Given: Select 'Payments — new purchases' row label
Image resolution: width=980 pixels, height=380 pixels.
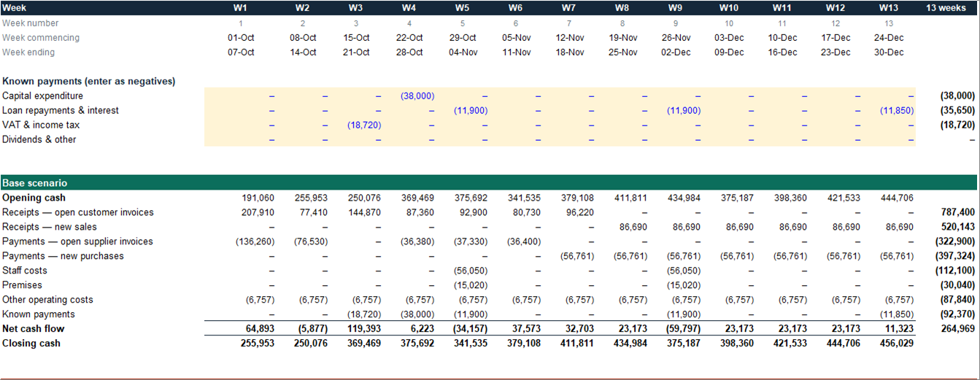Looking at the screenshot, I should (x=63, y=256).
